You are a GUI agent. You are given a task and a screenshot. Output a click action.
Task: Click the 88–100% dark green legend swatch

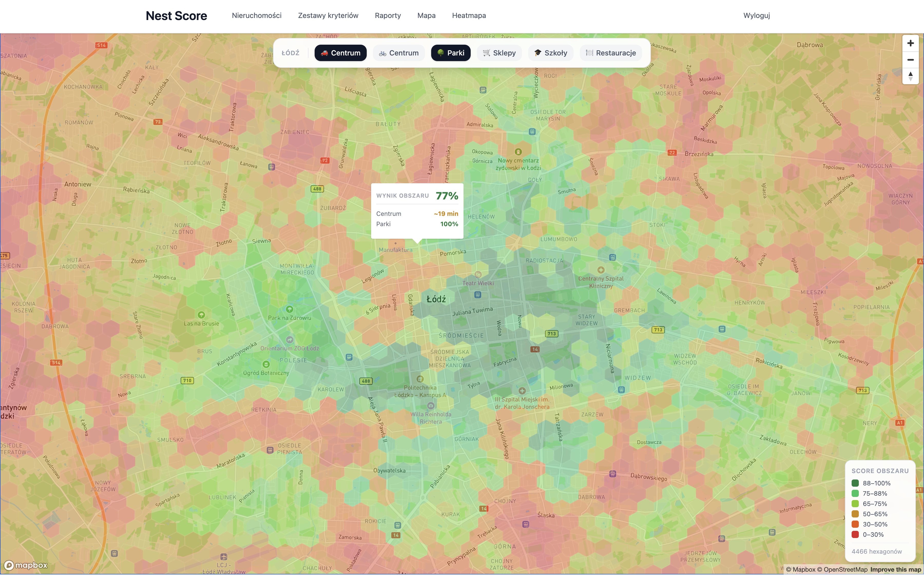click(855, 483)
